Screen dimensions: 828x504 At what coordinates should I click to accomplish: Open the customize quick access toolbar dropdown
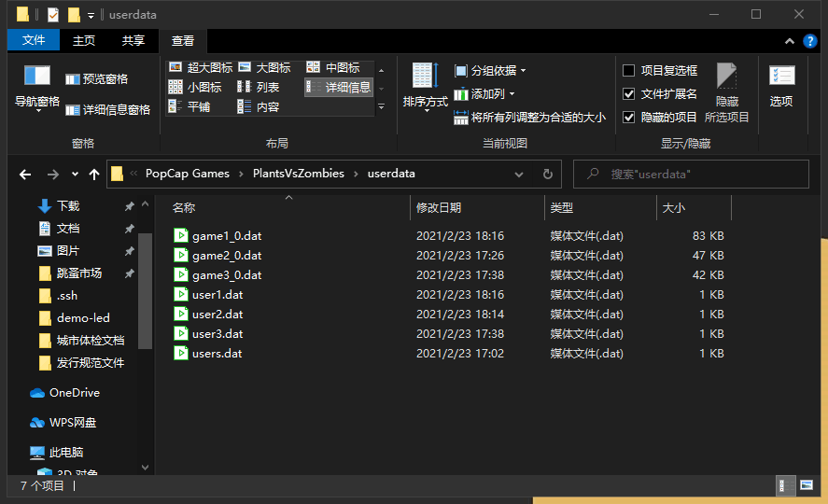tap(91, 16)
